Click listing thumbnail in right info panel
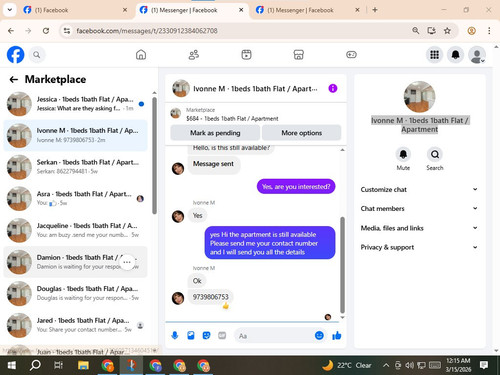The width and height of the screenshot is (500, 375). coord(419,97)
